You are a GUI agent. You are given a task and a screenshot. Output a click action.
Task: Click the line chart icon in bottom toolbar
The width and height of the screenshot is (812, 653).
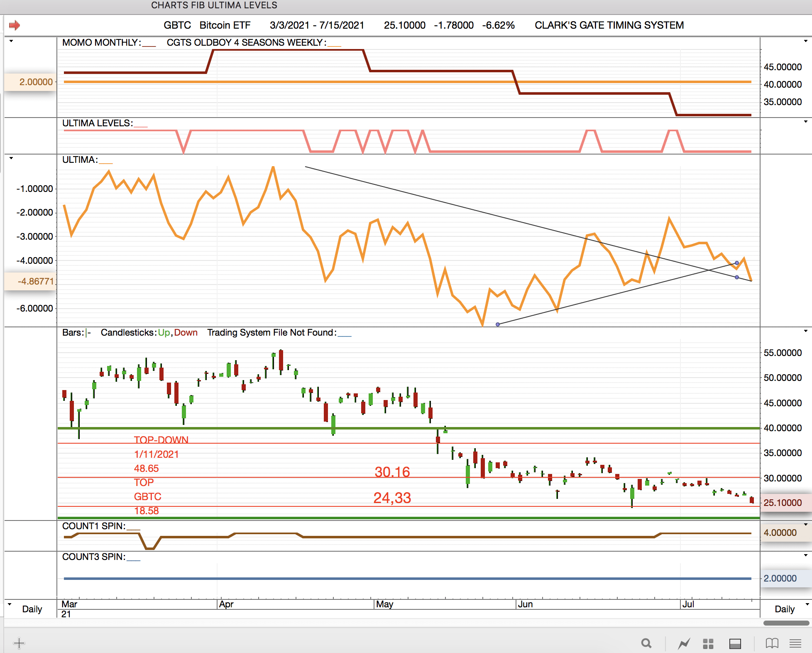pos(684,643)
